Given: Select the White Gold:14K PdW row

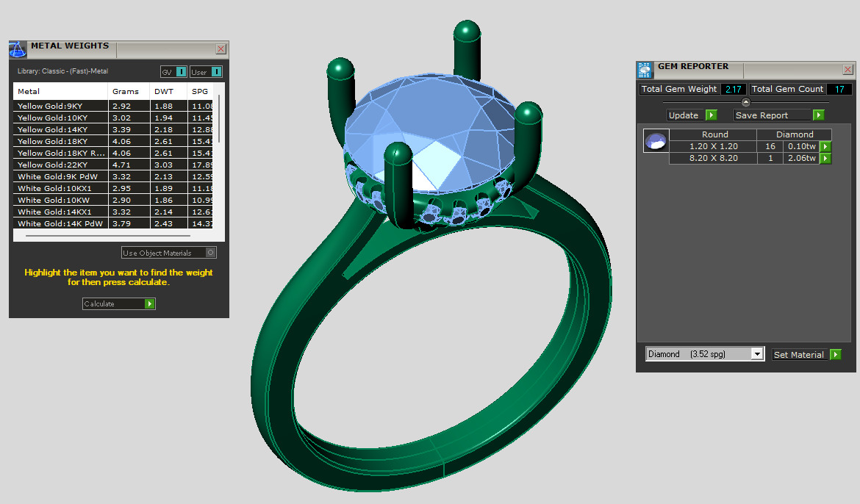Looking at the screenshot, I should click(112, 224).
